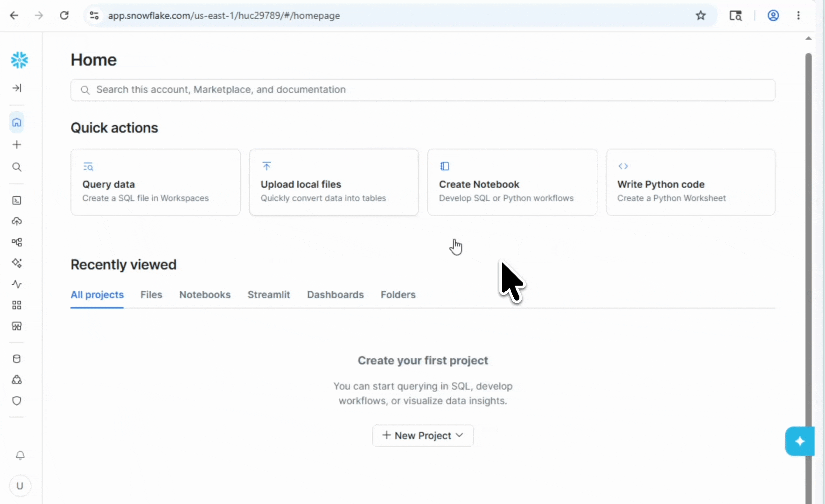Open the Query data quick action

coord(155,182)
